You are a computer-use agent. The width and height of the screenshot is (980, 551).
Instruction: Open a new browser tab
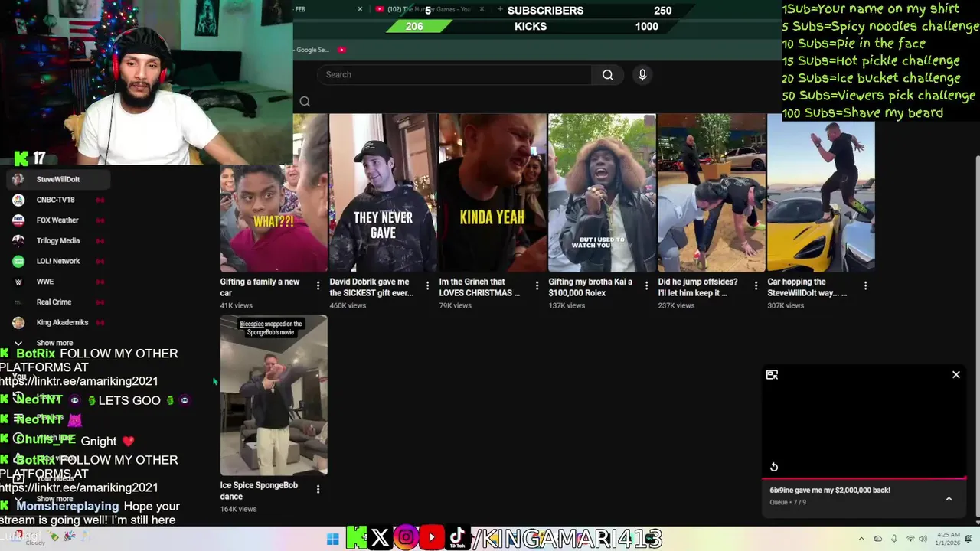pyautogui.click(x=500, y=9)
